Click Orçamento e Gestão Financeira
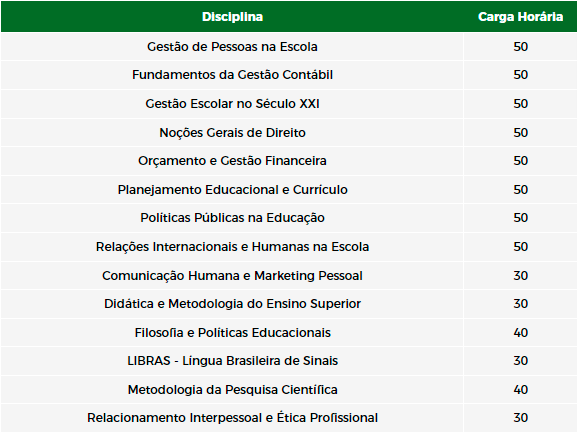The width and height of the screenshot is (577, 433). tap(232, 161)
